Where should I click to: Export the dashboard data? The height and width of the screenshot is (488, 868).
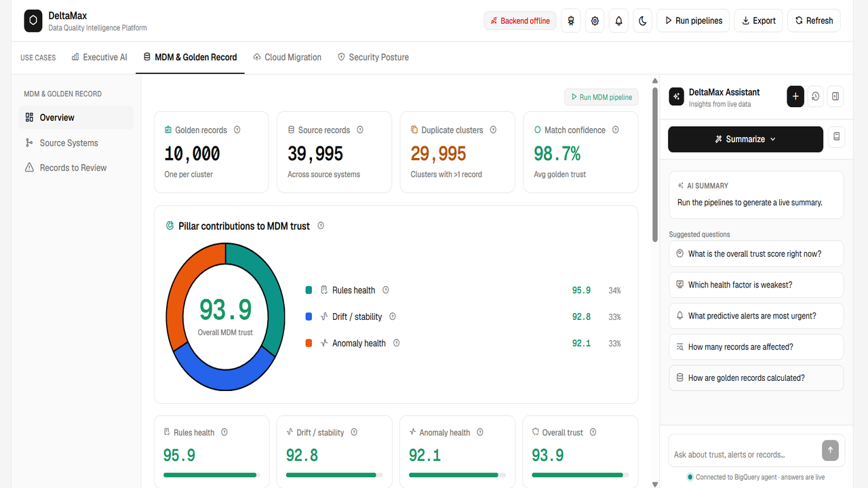[759, 21]
